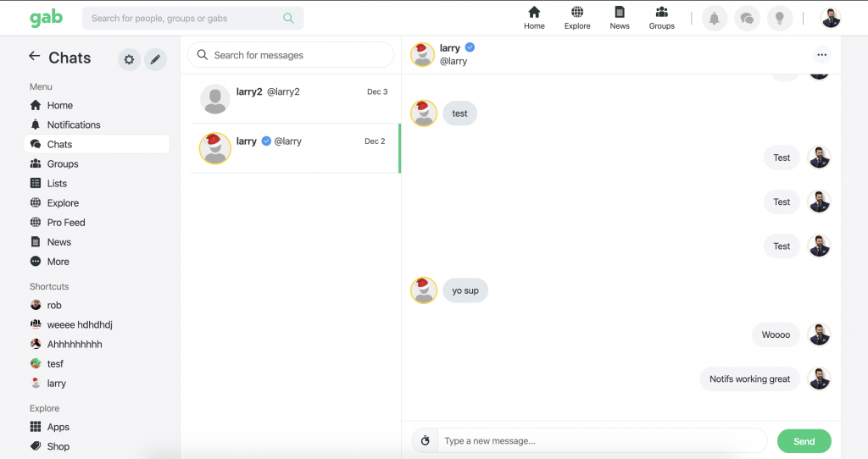868x459 pixels.
Task: Expand the More menu in sidebar
Action: tap(58, 262)
